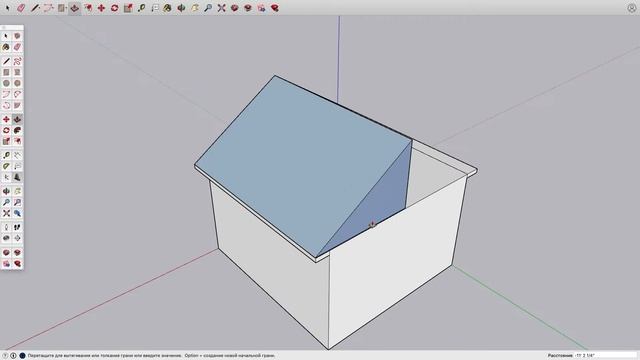Select the Scale tool in top toolbar

tap(128, 8)
